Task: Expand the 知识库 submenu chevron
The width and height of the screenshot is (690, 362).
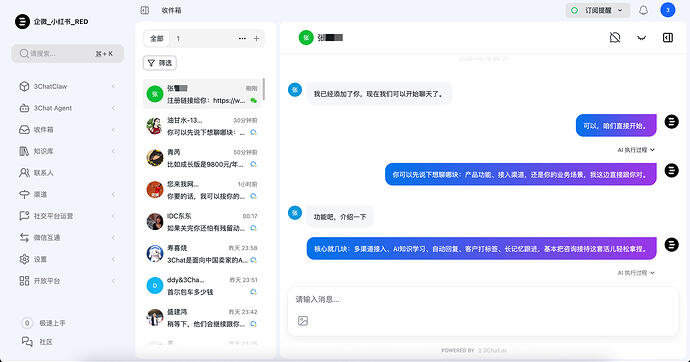Action: (114, 151)
